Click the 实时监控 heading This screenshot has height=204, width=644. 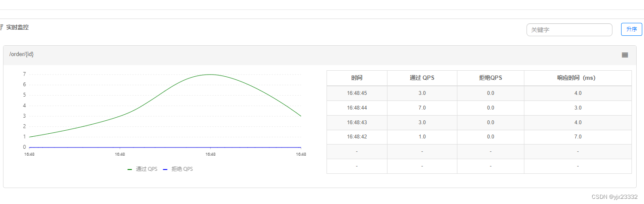(17, 28)
